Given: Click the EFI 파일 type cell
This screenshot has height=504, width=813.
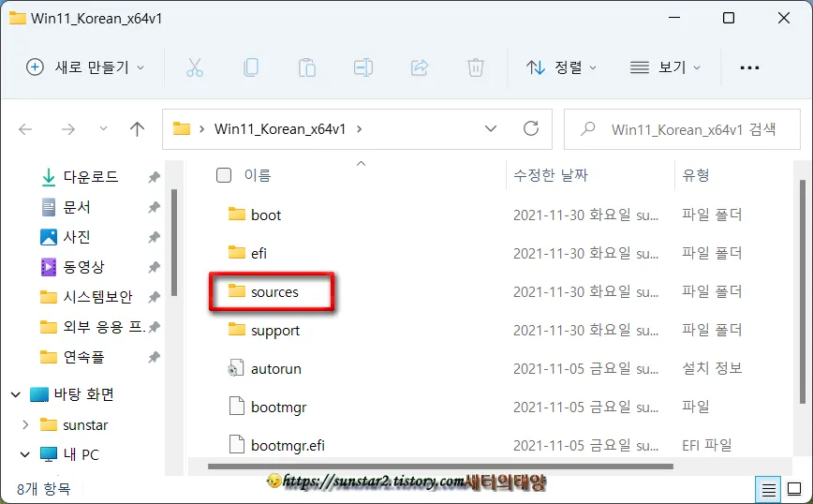Looking at the screenshot, I should point(707,445).
